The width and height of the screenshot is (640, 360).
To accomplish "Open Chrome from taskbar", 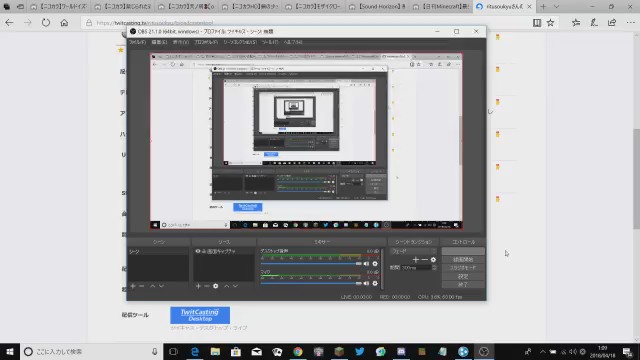I will tap(298, 351).
